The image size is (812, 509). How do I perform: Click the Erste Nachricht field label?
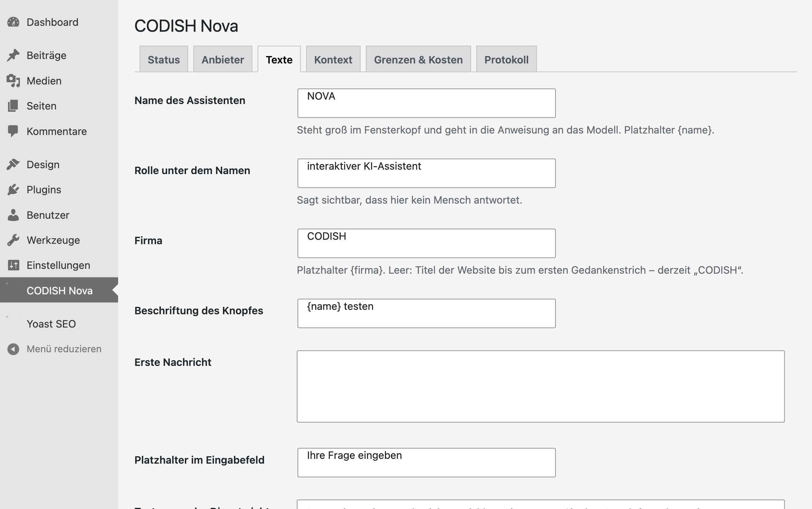[173, 362]
